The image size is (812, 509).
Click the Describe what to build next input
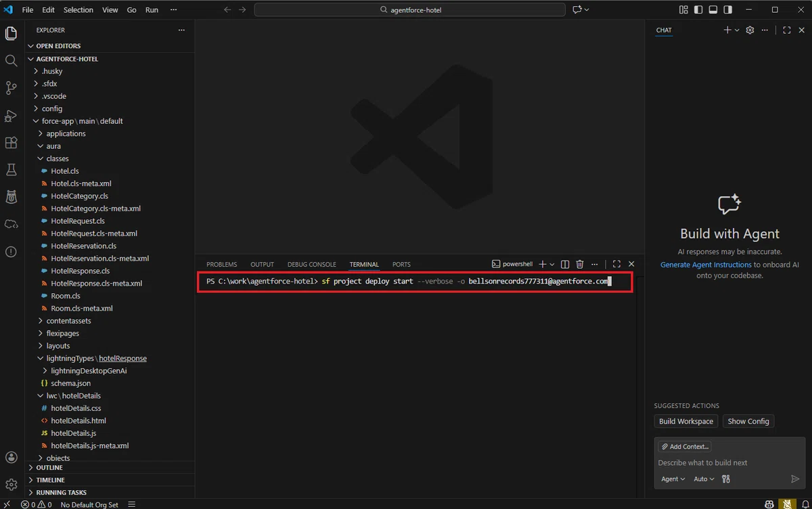[729, 463]
